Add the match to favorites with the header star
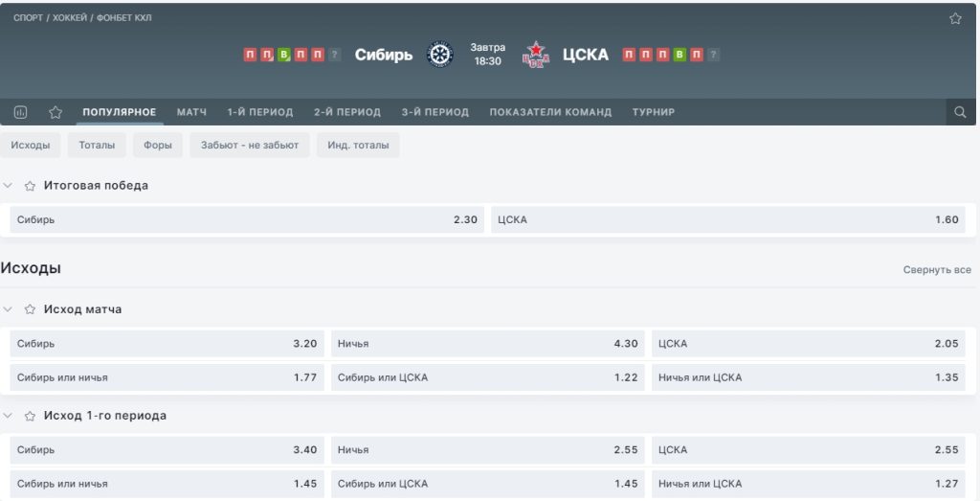This screenshot has width=980, height=501. 955,18
